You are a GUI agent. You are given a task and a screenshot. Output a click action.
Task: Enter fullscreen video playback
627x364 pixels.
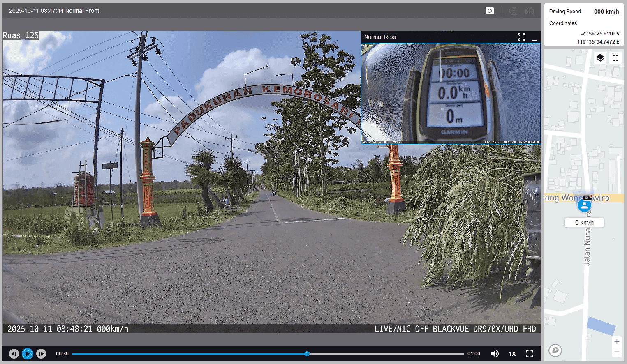[x=530, y=354]
